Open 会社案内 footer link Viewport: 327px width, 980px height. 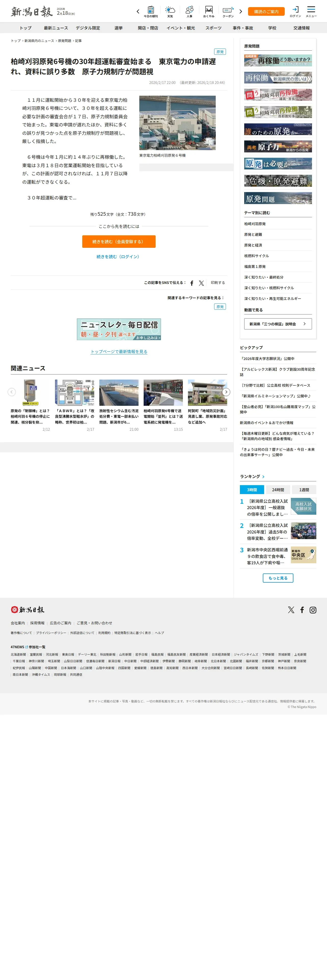pos(18,623)
